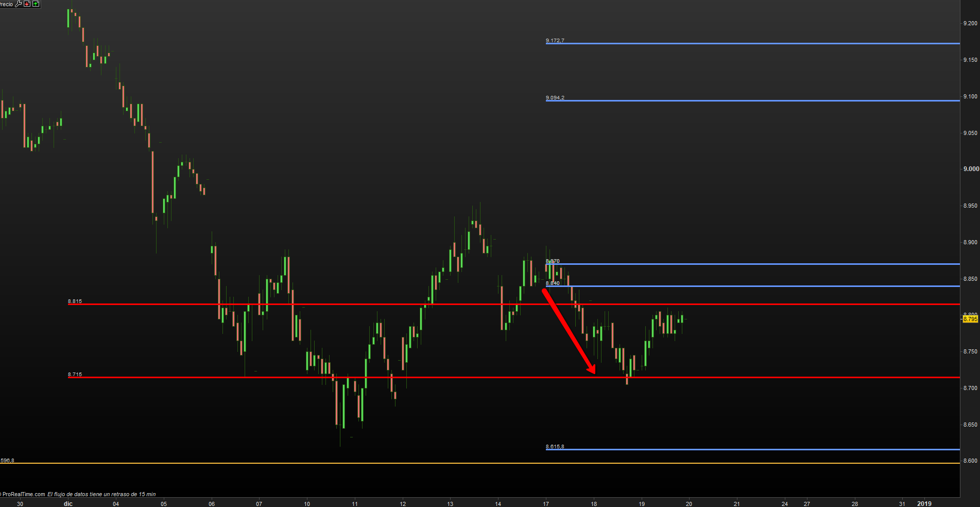The image size is (980, 507).
Task: Select the red downward arrow drawing
Action: [569, 331]
